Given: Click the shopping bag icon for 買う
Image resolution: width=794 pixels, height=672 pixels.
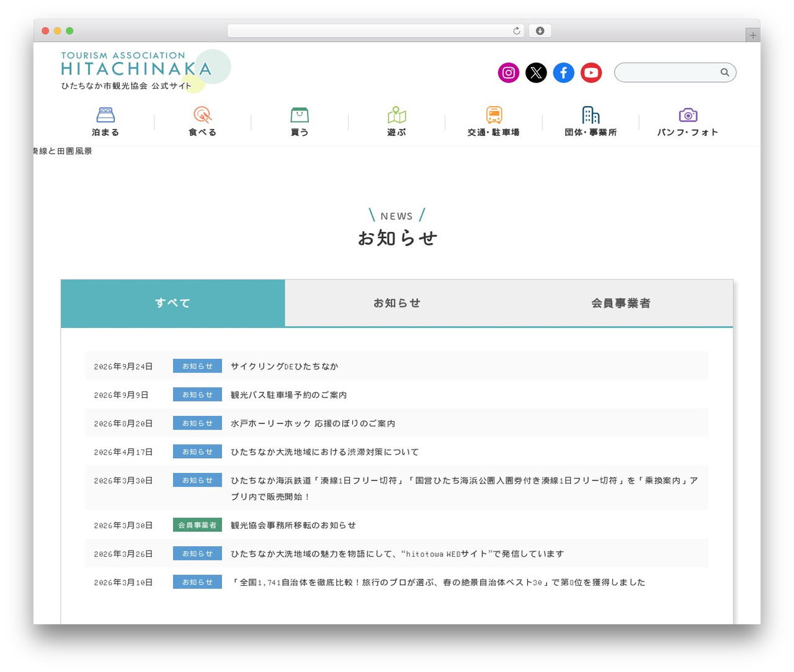Looking at the screenshot, I should click(x=300, y=115).
